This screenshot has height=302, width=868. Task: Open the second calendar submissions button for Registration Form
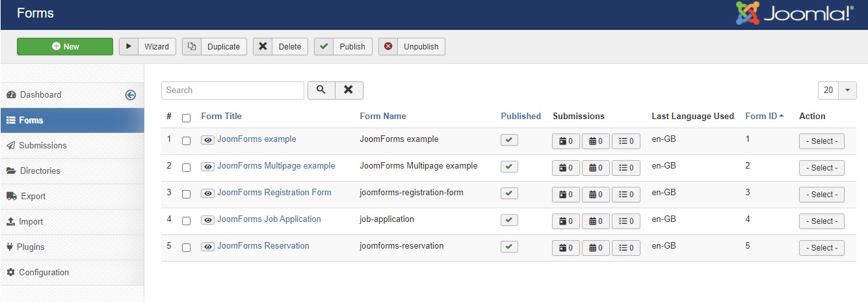pyautogui.click(x=596, y=195)
